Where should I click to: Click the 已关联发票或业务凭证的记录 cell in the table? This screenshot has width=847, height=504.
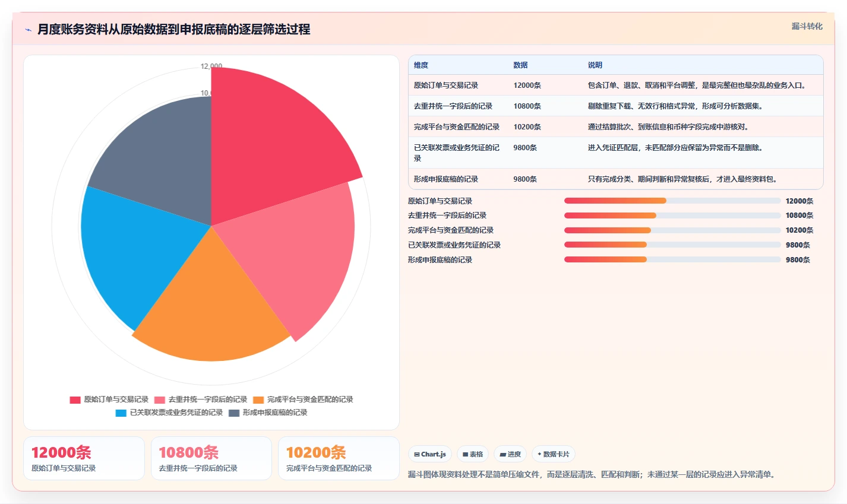457,153
